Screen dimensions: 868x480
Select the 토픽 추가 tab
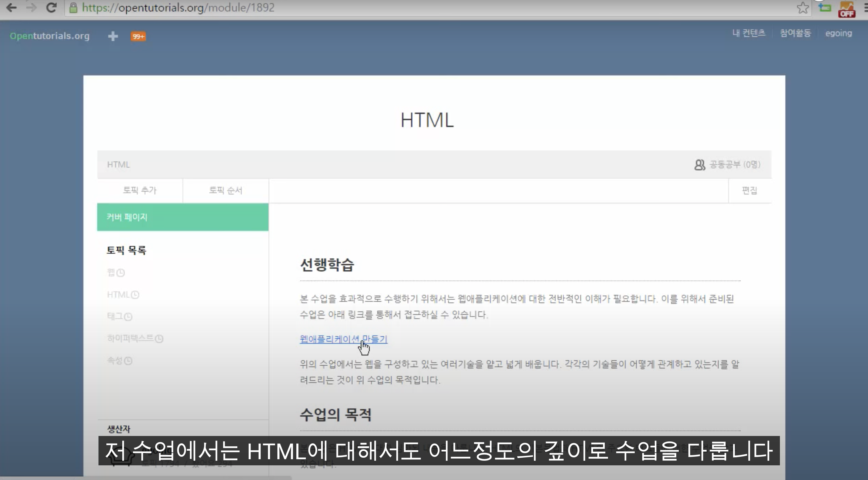[140, 190]
